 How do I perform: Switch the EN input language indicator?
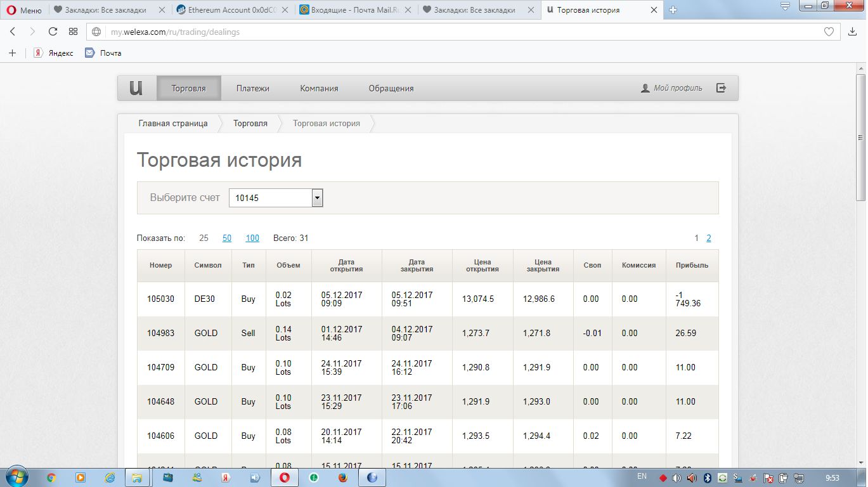tap(642, 476)
